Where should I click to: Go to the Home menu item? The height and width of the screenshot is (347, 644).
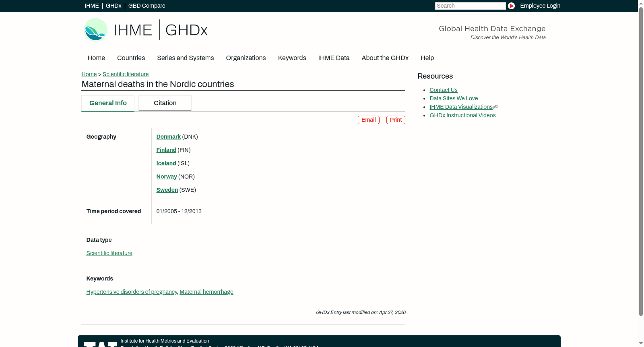(96, 58)
